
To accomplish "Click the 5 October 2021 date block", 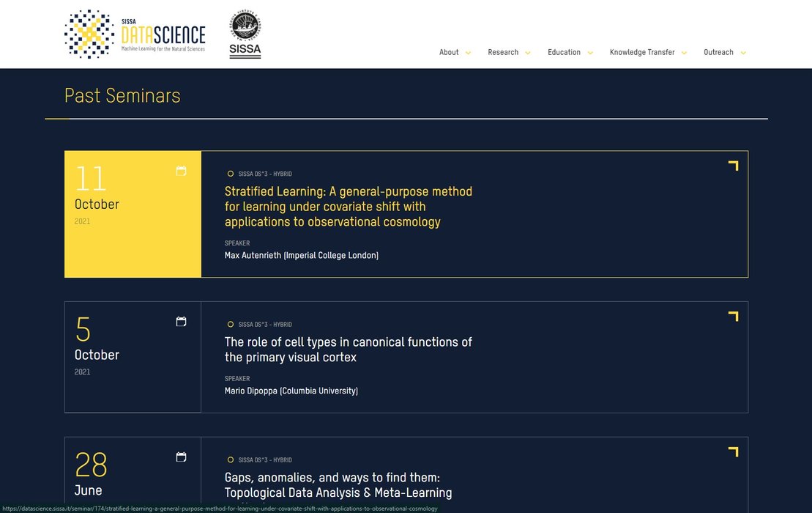I will click(x=133, y=357).
